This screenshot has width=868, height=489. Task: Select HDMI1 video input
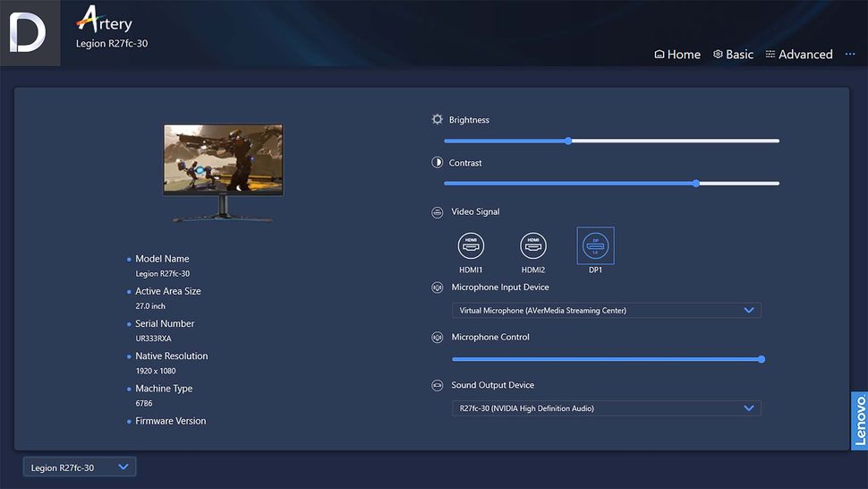click(x=471, y=245)
